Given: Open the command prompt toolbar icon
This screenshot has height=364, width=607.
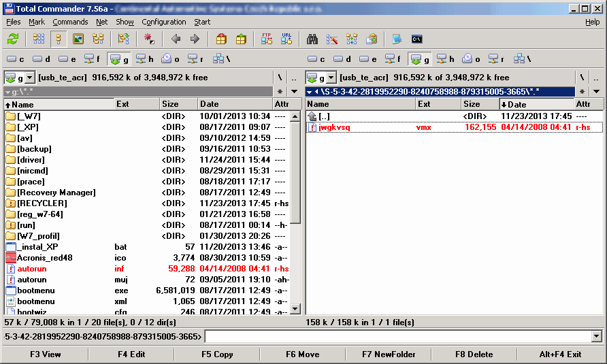Looking at the screenshot, I should tap(416, 39).
